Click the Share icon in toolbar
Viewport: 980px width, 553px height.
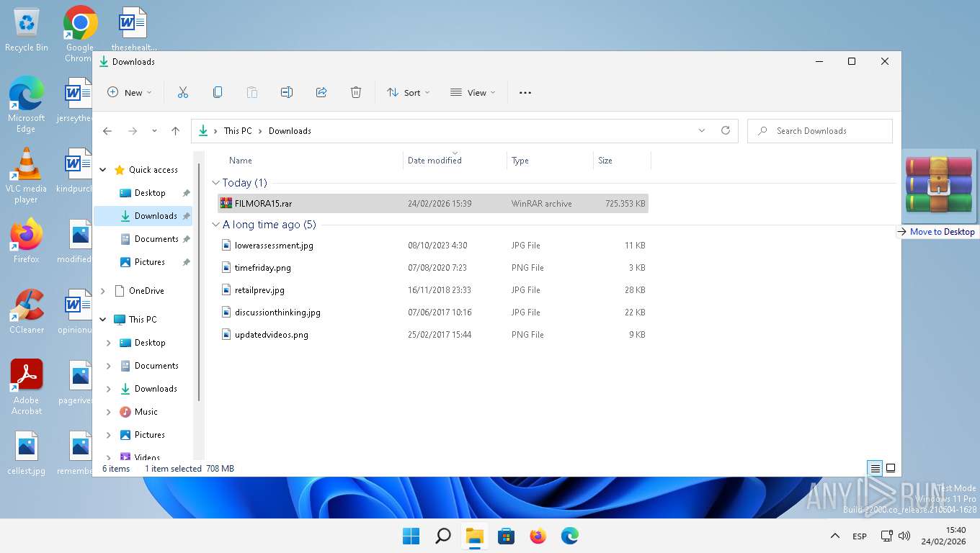coord(321,92)
